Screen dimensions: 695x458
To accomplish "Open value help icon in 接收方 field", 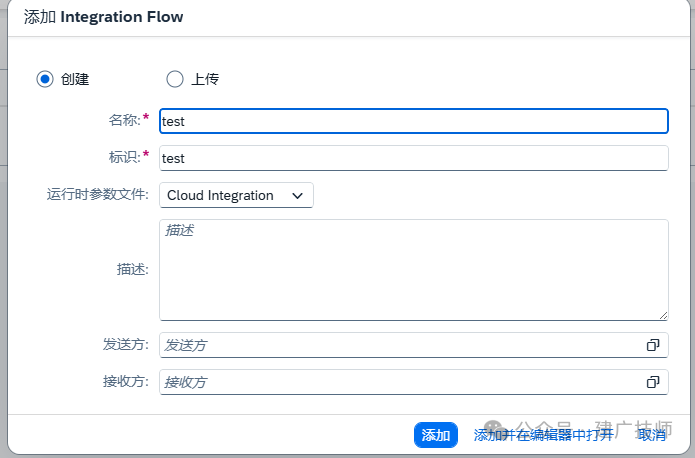I will point(653,382).
